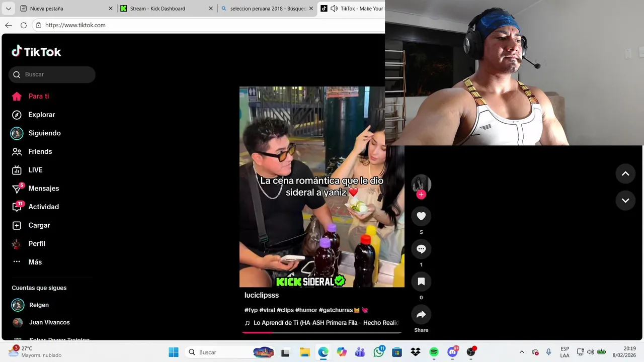Open Copilot from taskbar
The image size is (644, 362).
pos(342,352)
